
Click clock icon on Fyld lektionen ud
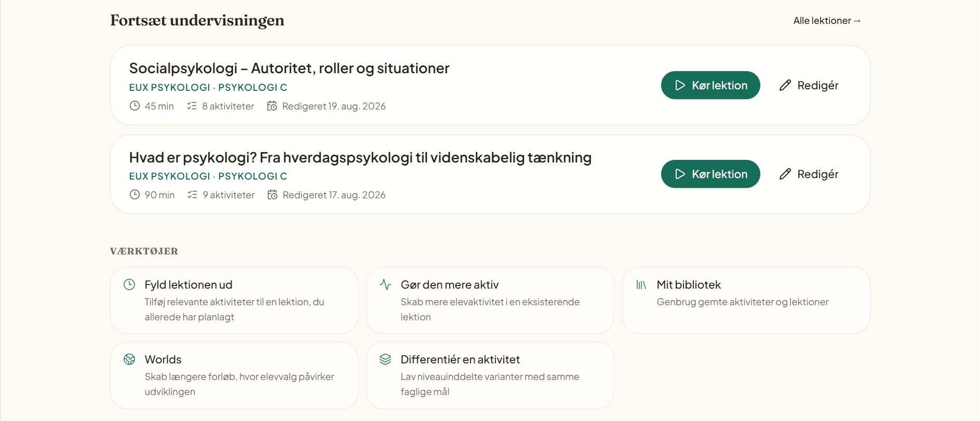[129, 284]
